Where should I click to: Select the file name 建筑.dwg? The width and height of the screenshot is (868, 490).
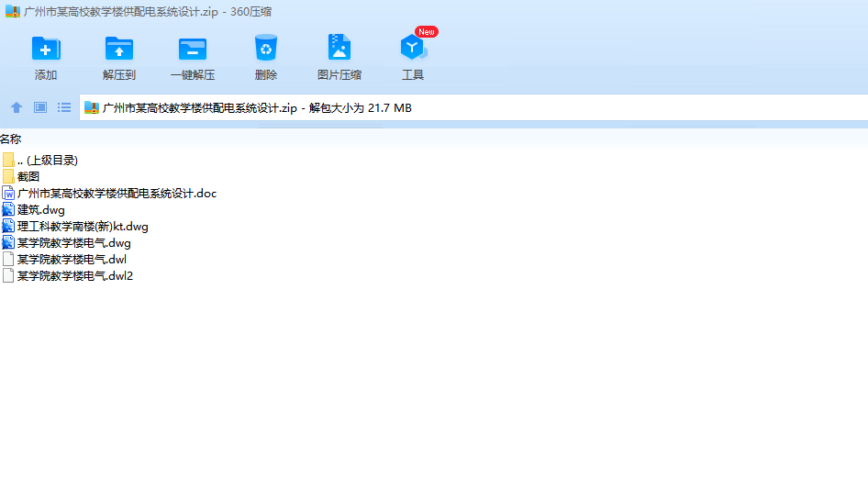pyautogui.click(x=41, y=210)
